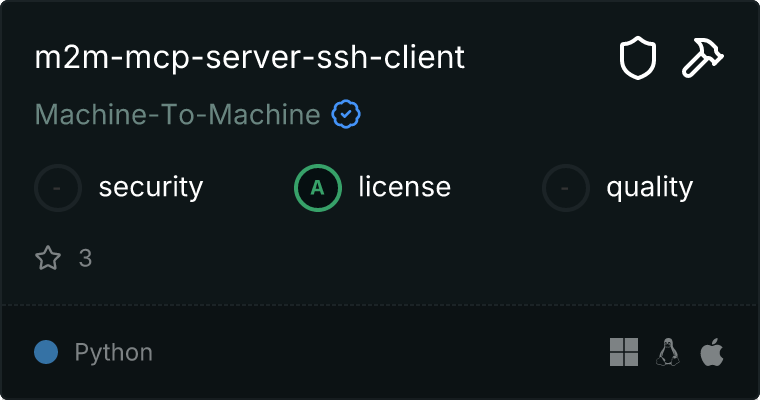Click the dashed divider above the footer
The width and height of the screenshot is (760, 400).
[x=380, y=304]
